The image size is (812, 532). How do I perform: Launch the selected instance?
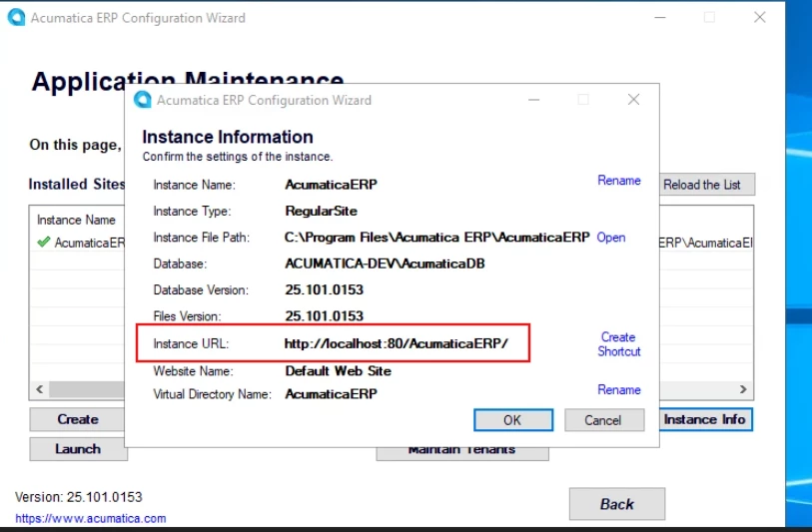click(78, 449)
